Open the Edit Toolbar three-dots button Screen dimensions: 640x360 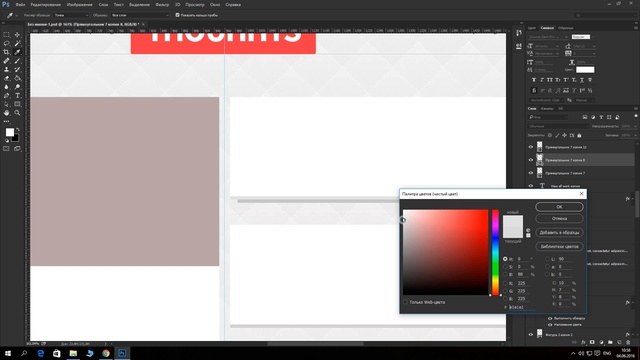click(7, 121)
